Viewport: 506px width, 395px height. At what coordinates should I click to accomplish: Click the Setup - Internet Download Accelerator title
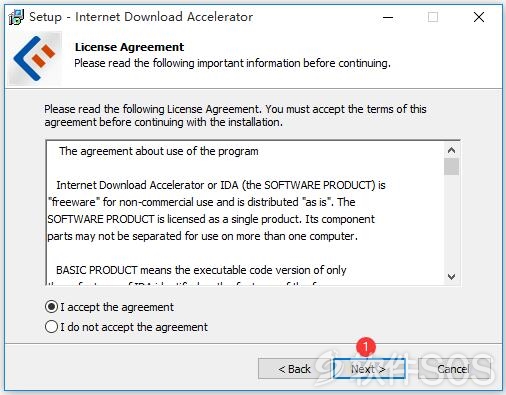tap(141, 17)
